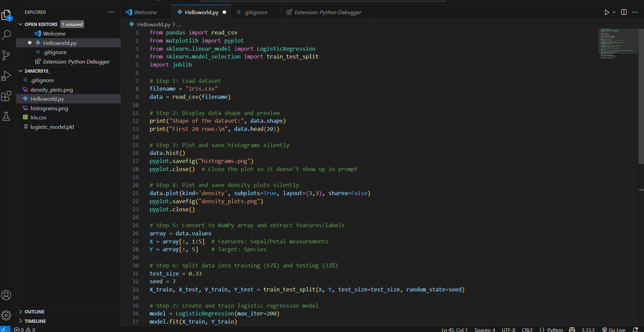Open Helloworld.py in the project folder
The image size is (644, 332).
pos(68,99)
